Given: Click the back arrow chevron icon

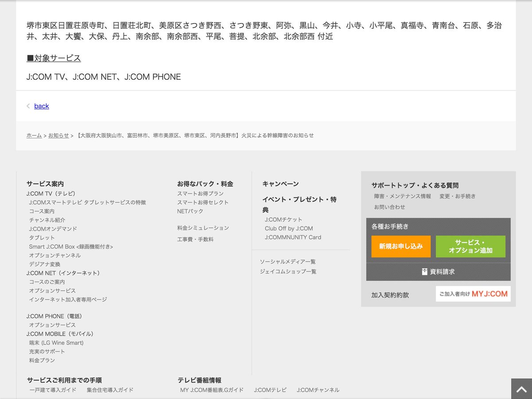Looking at the screenshot, I should click(28, 106).
